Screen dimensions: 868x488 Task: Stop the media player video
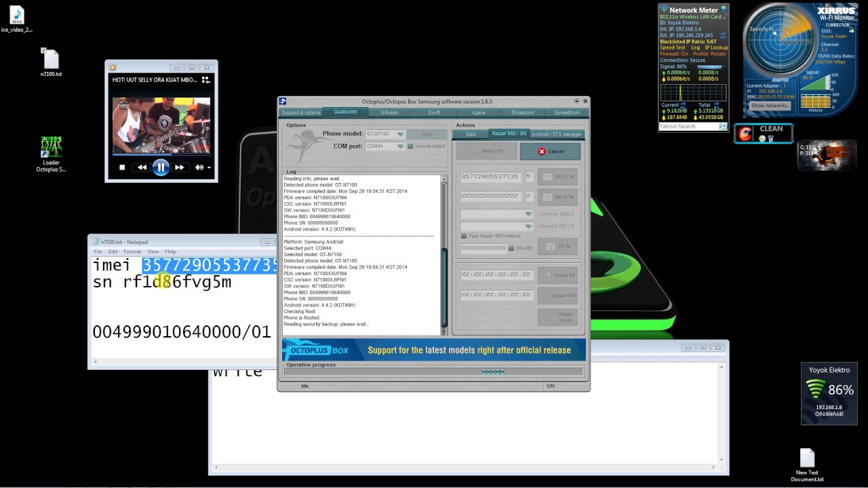(x=122, y=167)
